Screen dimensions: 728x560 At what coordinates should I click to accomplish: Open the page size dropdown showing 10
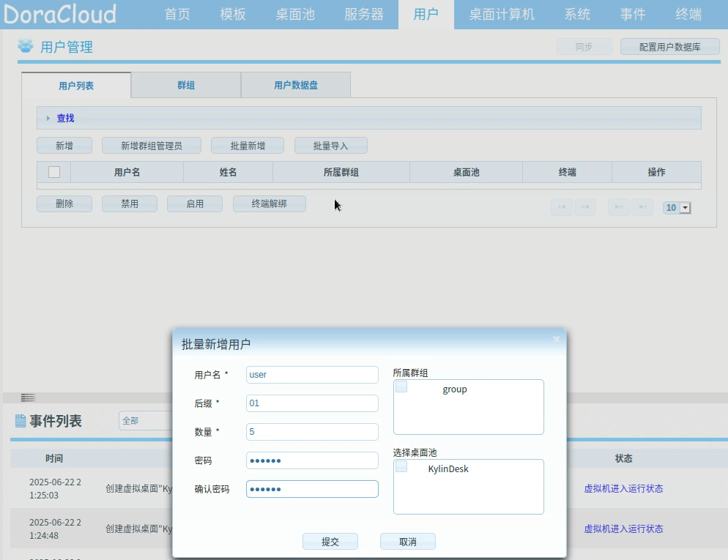click(676, 207)
